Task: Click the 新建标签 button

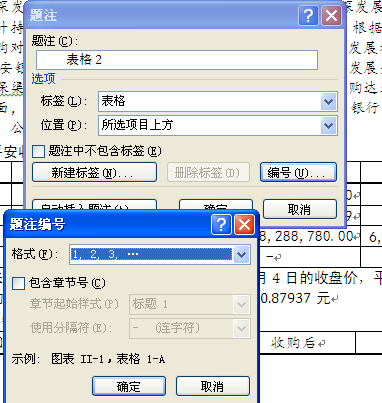Action: click(94, 172)
